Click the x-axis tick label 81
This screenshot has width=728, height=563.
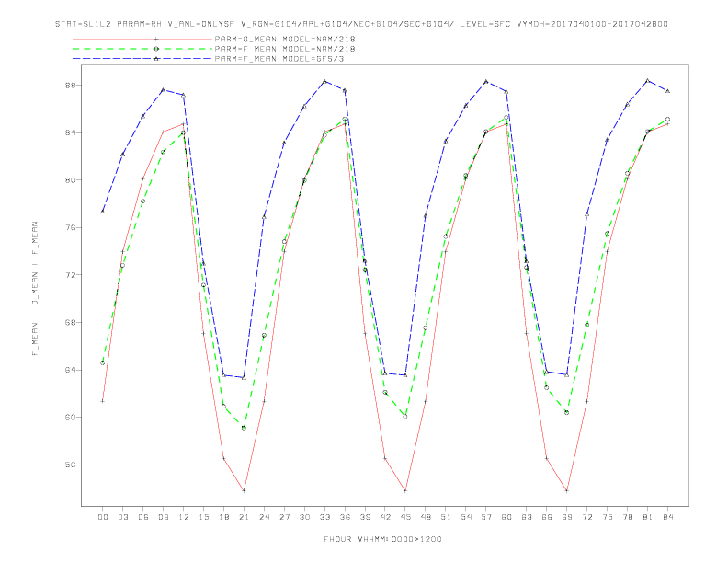pos(648,517)
